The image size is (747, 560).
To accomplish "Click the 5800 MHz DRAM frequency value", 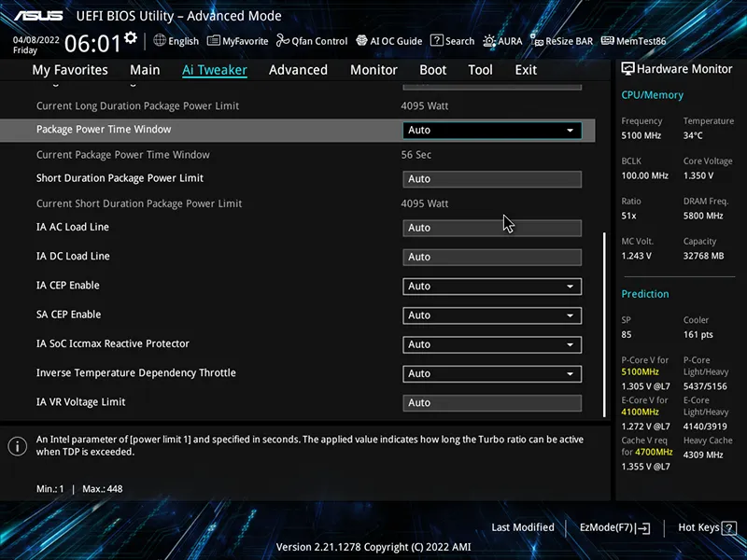I will tap(703, 216).
